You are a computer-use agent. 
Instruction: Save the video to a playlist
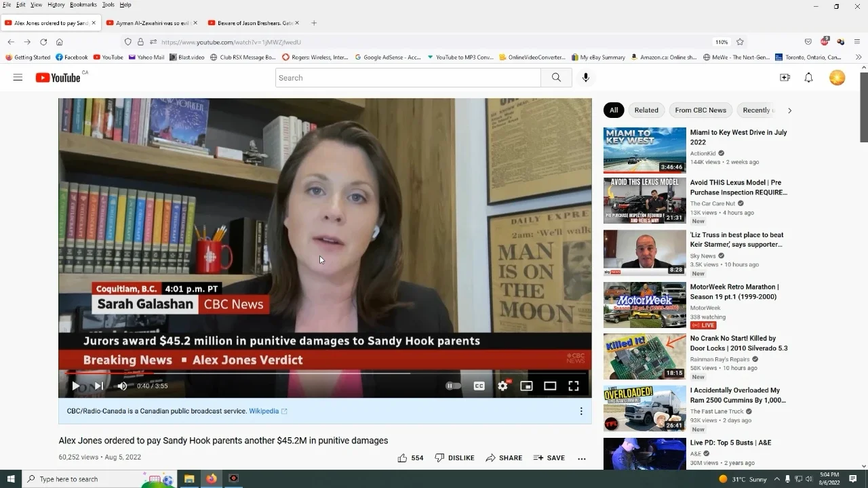coord(549,458)
